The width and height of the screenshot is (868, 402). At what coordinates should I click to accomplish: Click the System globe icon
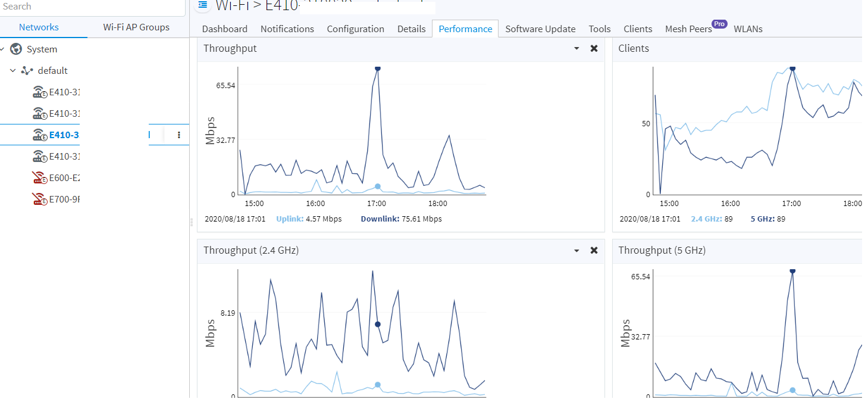click(16, 49)
